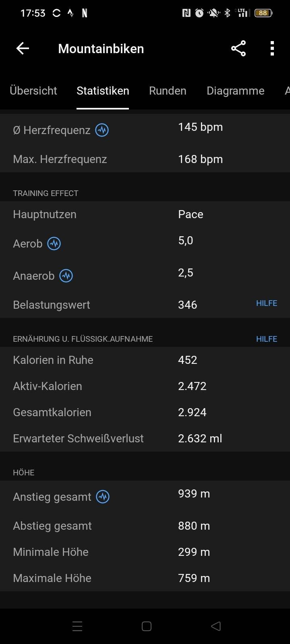Tap Firstbeat icon beside Ø Herzfrequenz
This screenshot has width=290, height=644.
coord(102,130)
